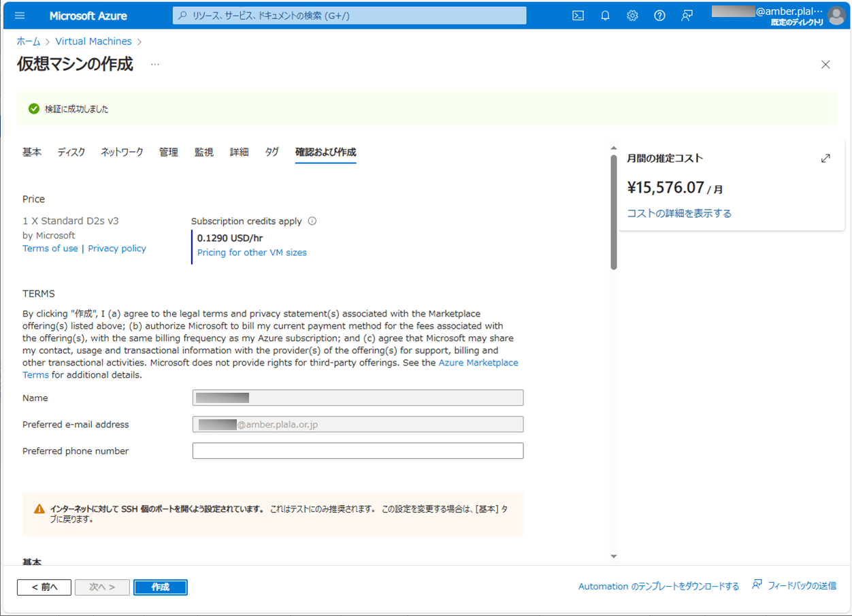Open Terms of use link
This screenshot has width=852, height=616.
pos(50,248)
